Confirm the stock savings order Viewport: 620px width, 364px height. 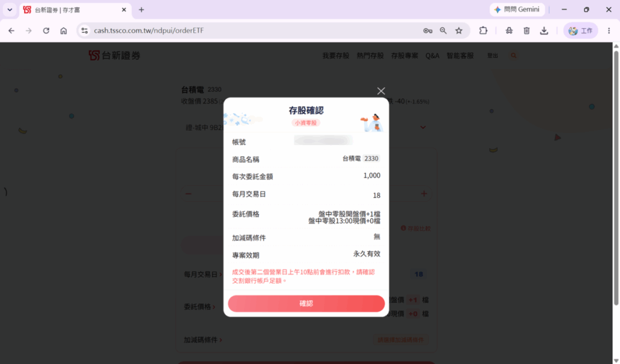(306, 304)
